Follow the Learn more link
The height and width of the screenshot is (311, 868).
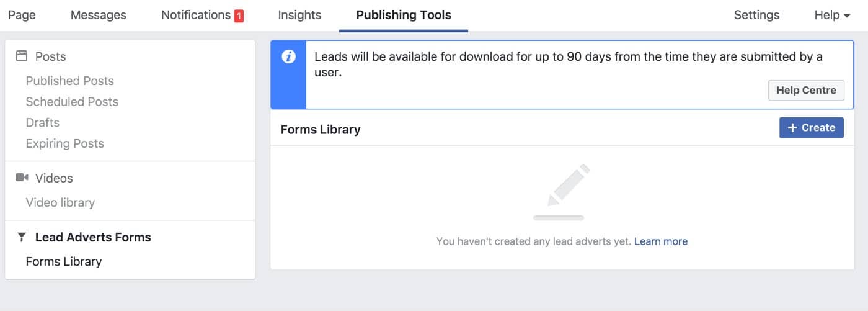(x=660, y=241)
